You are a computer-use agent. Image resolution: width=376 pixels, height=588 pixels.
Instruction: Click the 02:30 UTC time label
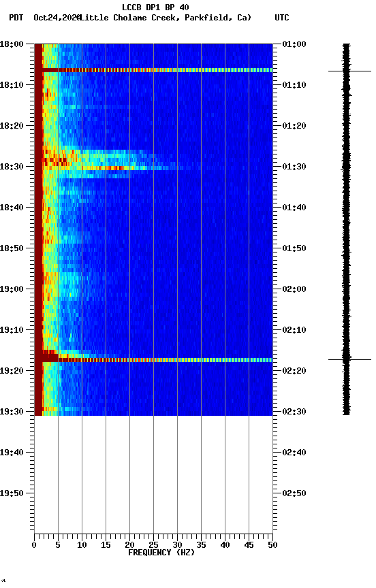[294, 412]
